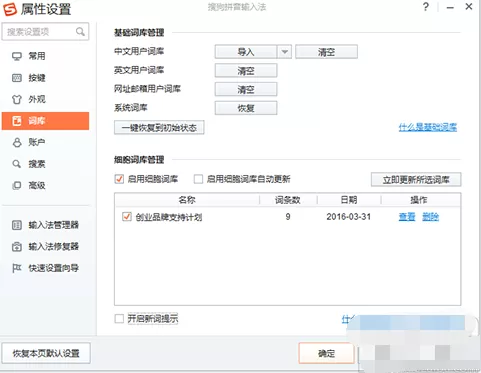Open the 什么是基础词库 link

coord(428,127)
